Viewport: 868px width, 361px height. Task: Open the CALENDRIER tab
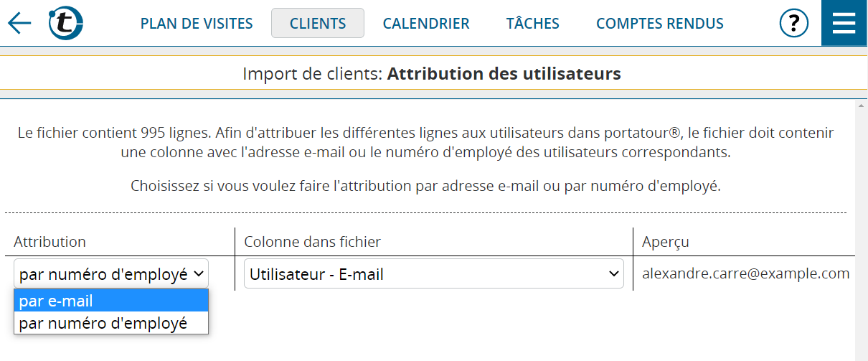[x=426, y=24]
